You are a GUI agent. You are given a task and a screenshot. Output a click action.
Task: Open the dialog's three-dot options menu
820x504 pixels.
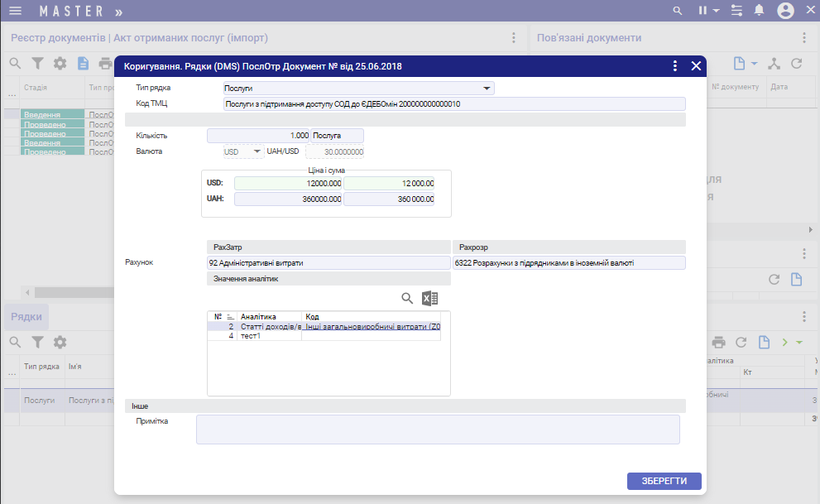point(675,66)
